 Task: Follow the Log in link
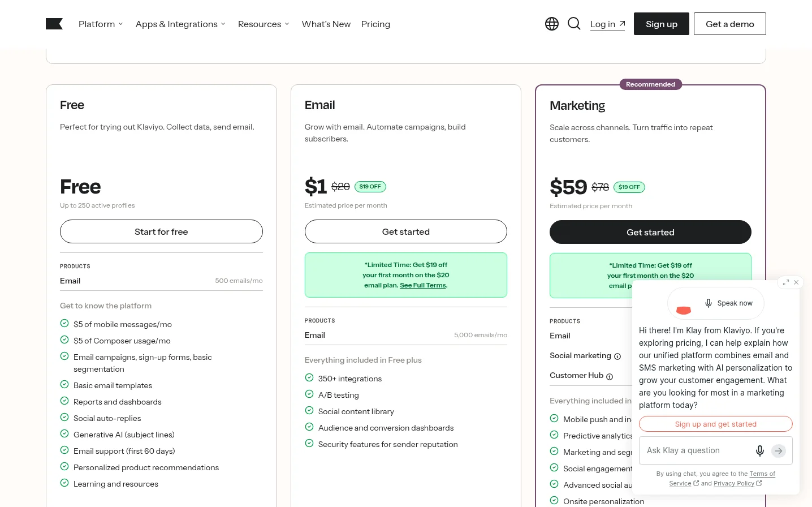pos(608,24)
